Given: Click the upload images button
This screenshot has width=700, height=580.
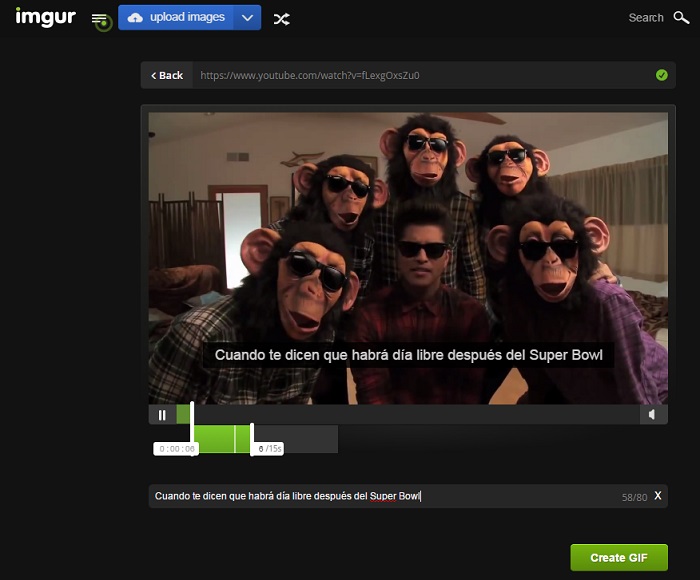Looking at the screenshot, I should click(x=176, y=17).
